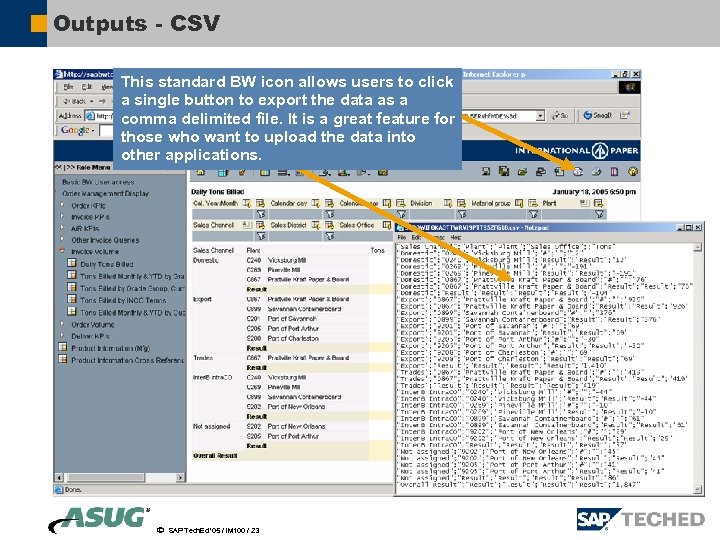
Task: Click the 'Port of Savannah' plant row
Action: (x=292, y=318)
